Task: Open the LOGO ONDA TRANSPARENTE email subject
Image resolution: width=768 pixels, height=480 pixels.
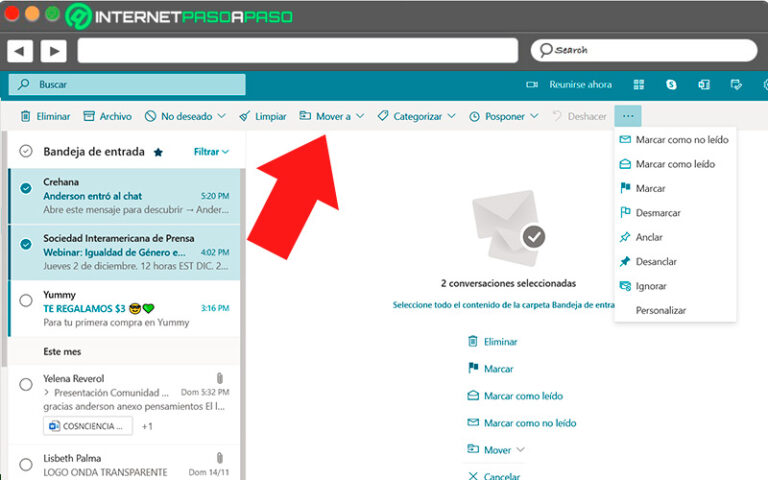Action: [x=105, y=472]
